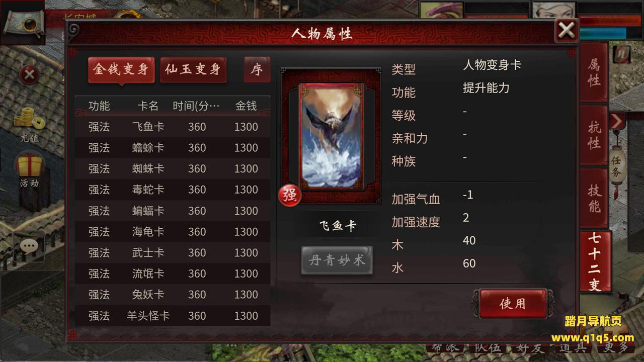Click the red 强 badge on card

click(290, 195)
